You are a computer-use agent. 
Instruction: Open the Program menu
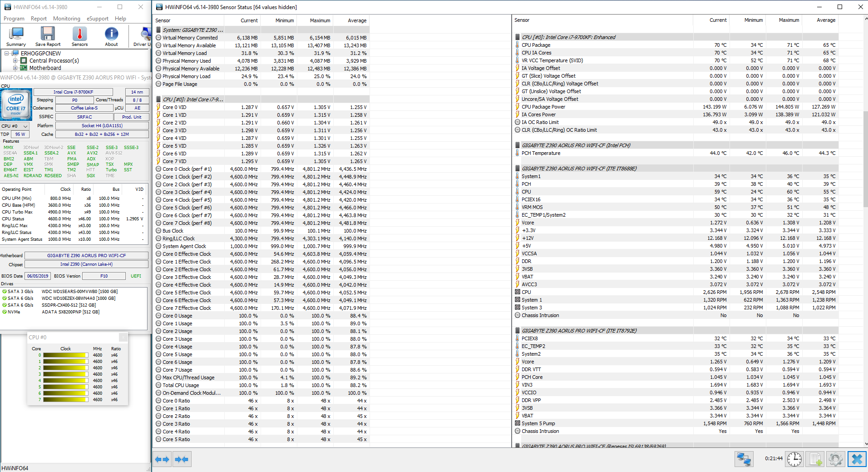coord(14,19)
